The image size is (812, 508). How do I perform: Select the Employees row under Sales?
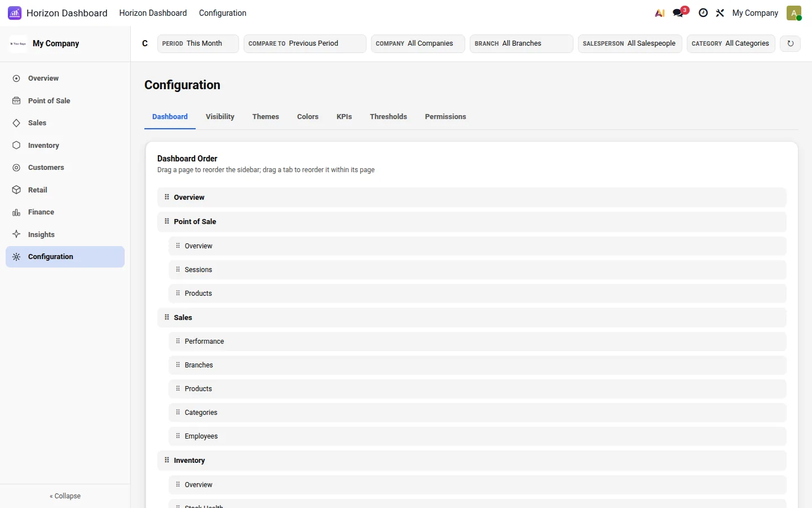pos(477,436)
